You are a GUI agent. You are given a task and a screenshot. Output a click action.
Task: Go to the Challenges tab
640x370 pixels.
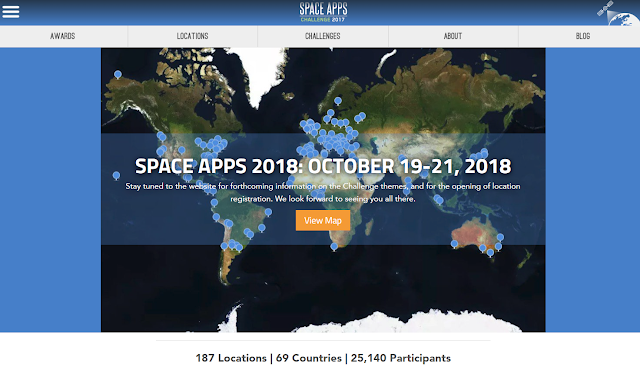(323, 36)
